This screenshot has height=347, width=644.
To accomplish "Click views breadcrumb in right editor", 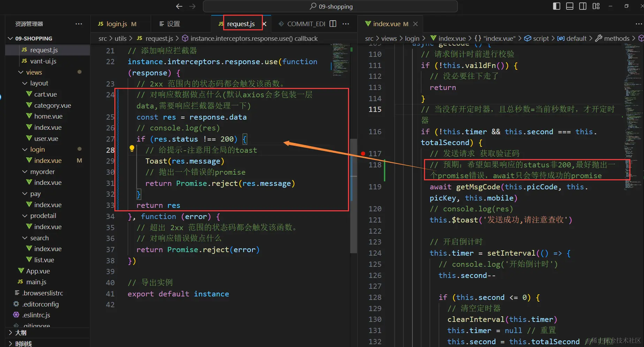I will 389,38.
